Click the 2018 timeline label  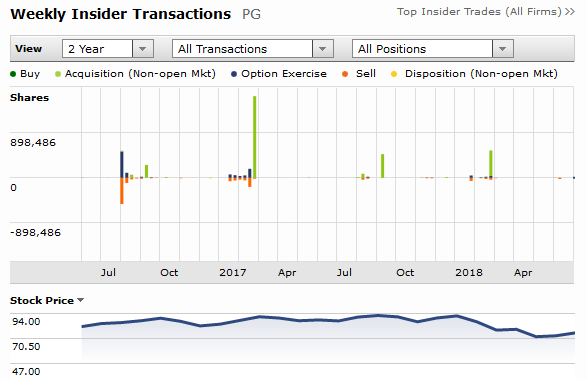(469, 272)
